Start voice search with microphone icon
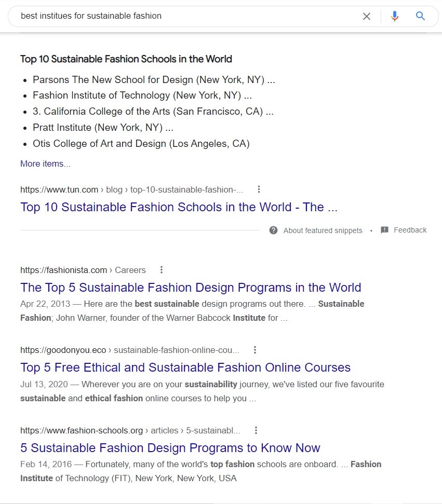This screenshot has width=442, height=504. point(395,16)
